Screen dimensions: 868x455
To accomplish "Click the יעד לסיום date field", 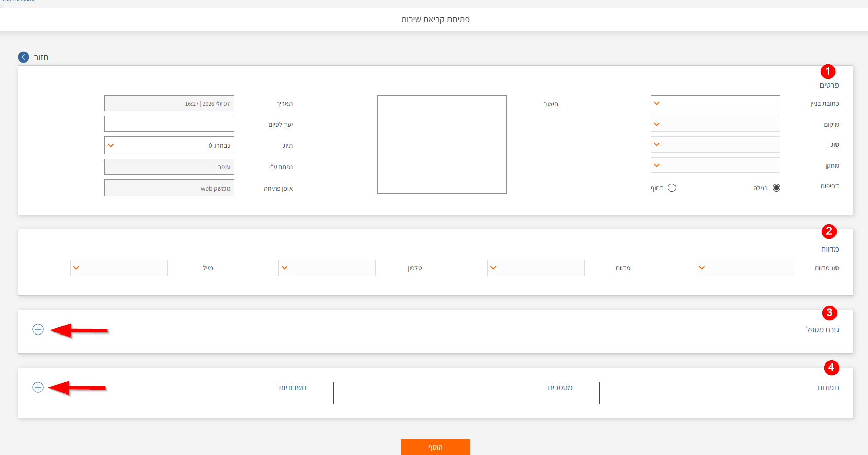I will 169,124.
